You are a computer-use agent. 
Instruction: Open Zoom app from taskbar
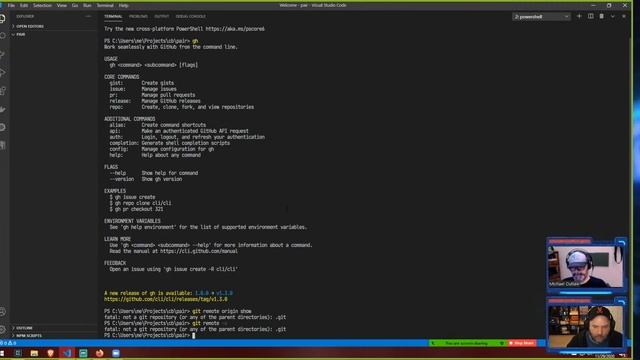116,353
